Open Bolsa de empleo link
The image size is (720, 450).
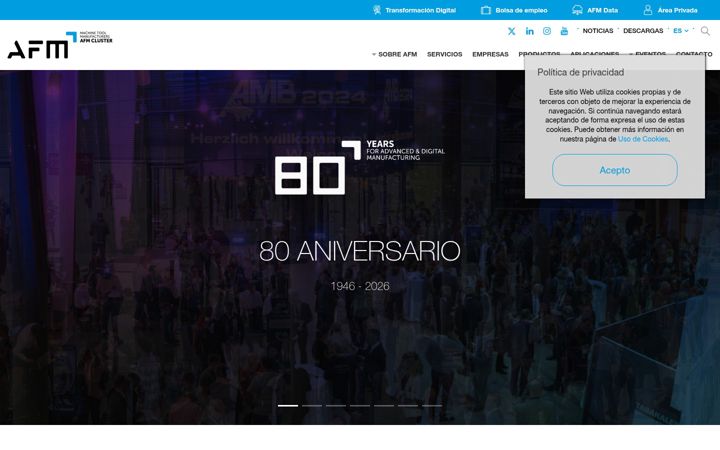514,10
